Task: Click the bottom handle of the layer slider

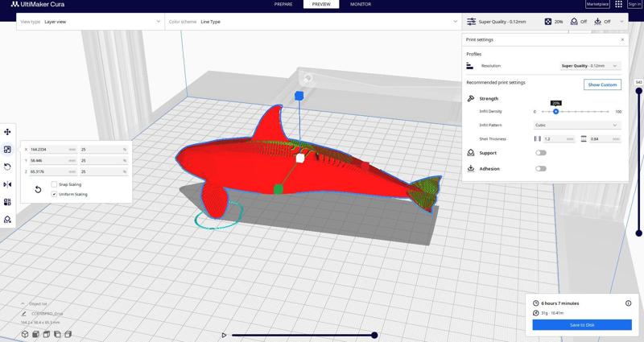Action: [638, 233]
